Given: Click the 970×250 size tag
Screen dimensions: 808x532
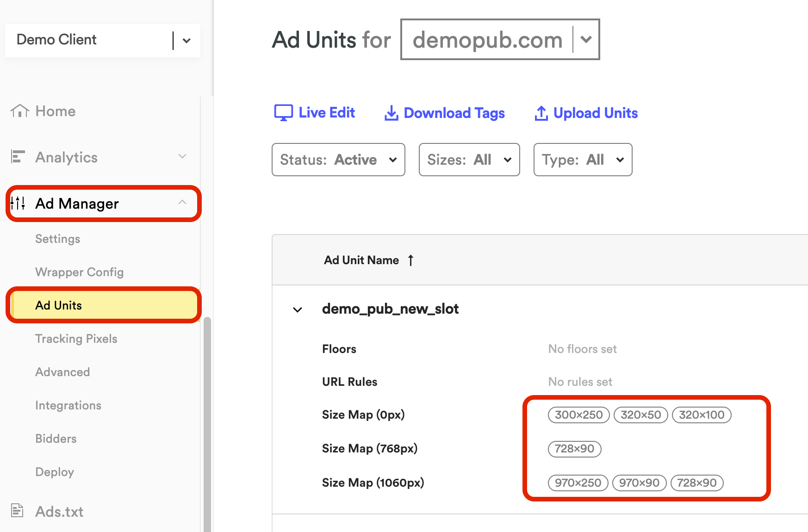Looking at the screenshot, I should pos(578,483).
